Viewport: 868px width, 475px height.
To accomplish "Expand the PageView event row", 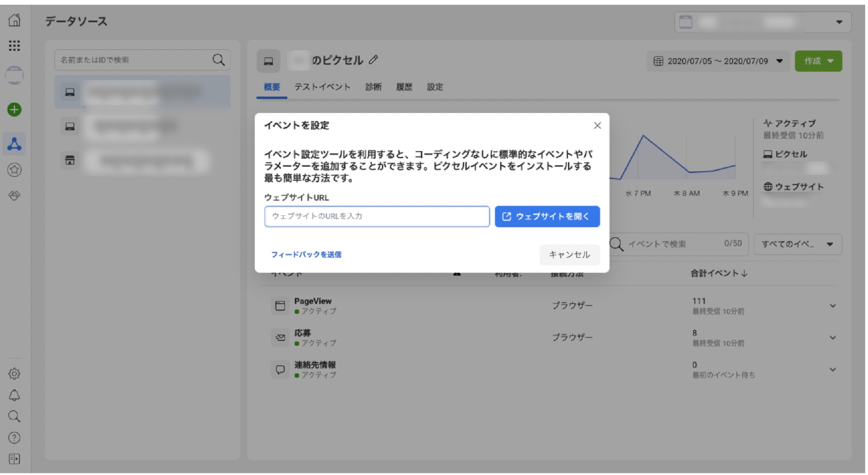I will 833,306.
